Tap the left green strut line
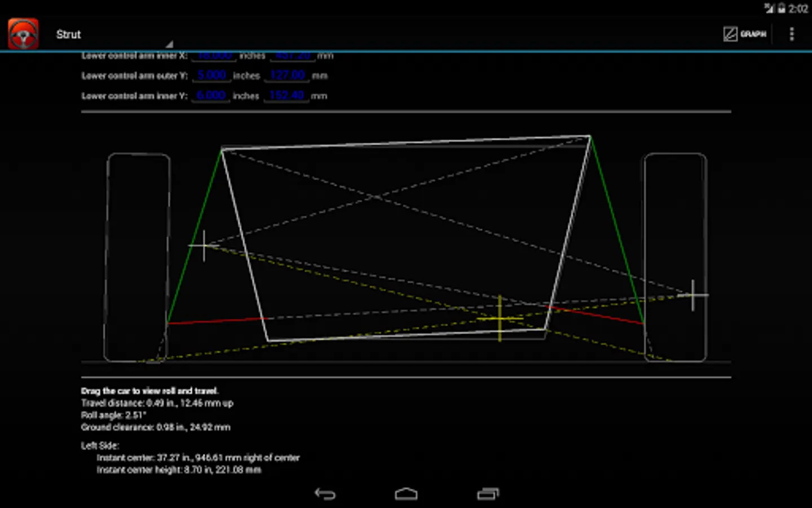 [x=195, y=236]
